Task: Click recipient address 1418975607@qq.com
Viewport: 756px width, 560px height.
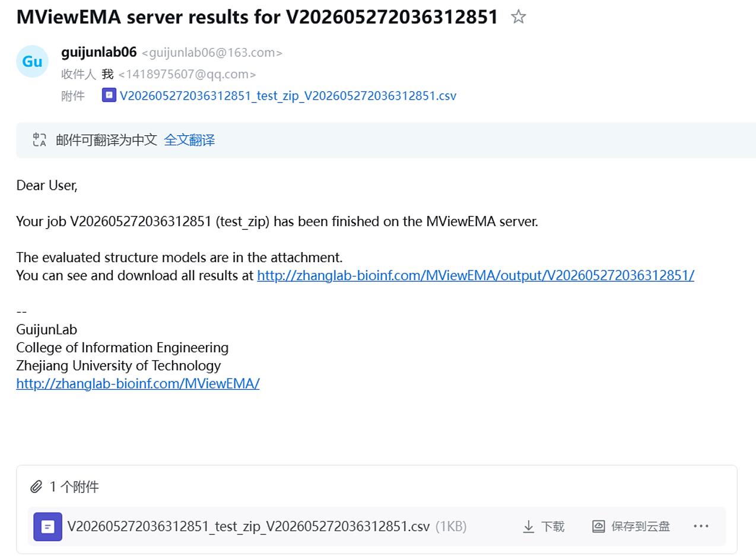Action: (x=187, y=74)
